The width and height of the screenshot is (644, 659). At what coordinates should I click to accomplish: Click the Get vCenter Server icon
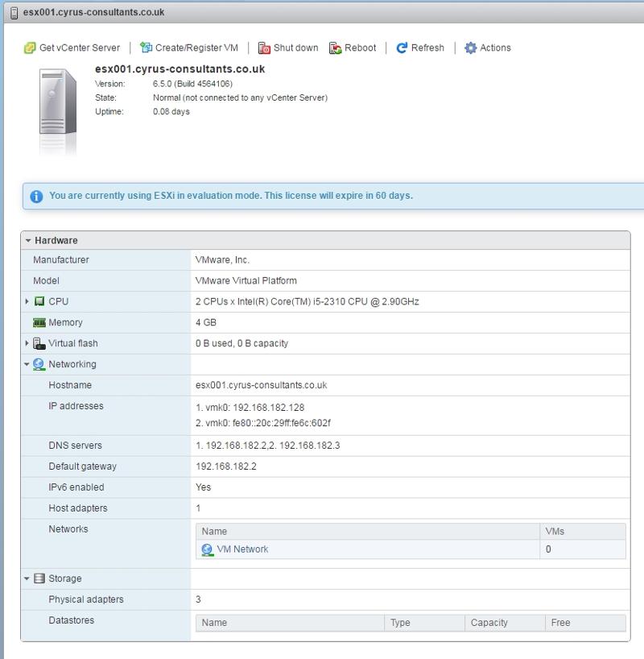(x=30, y=48)
